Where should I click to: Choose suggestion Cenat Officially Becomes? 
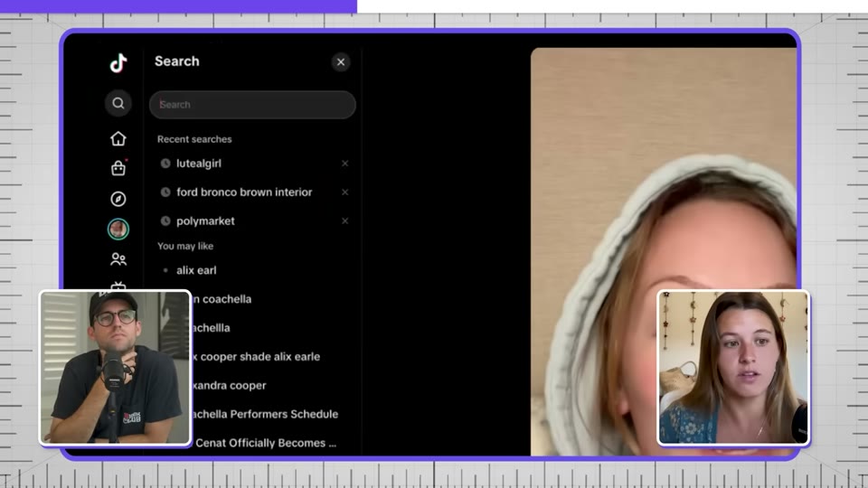coord(265,443)
